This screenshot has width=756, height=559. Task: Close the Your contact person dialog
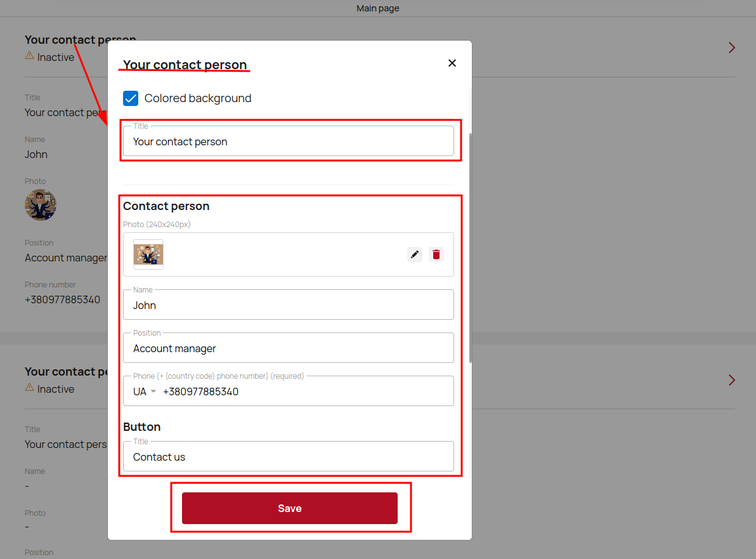[x=452, y=63]
